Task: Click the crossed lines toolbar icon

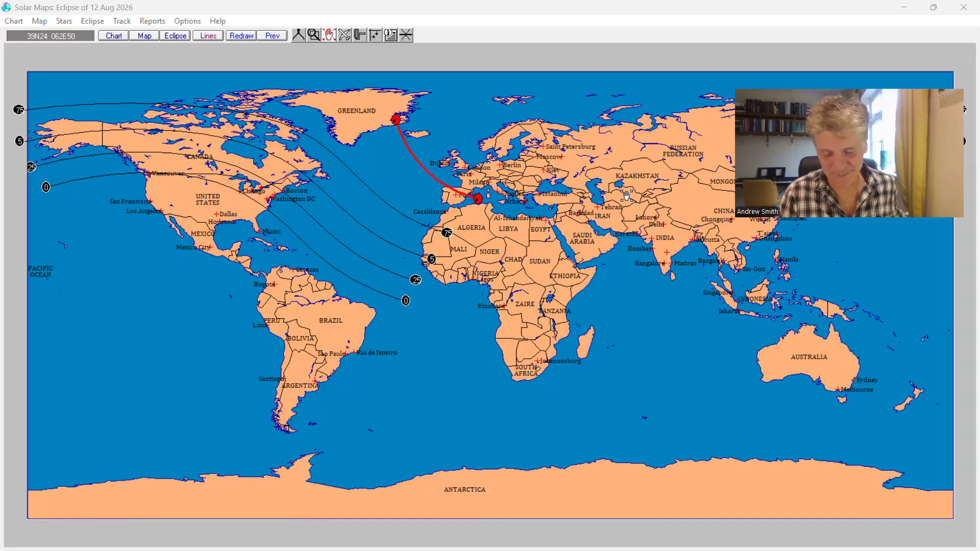Action: point(406,35)
